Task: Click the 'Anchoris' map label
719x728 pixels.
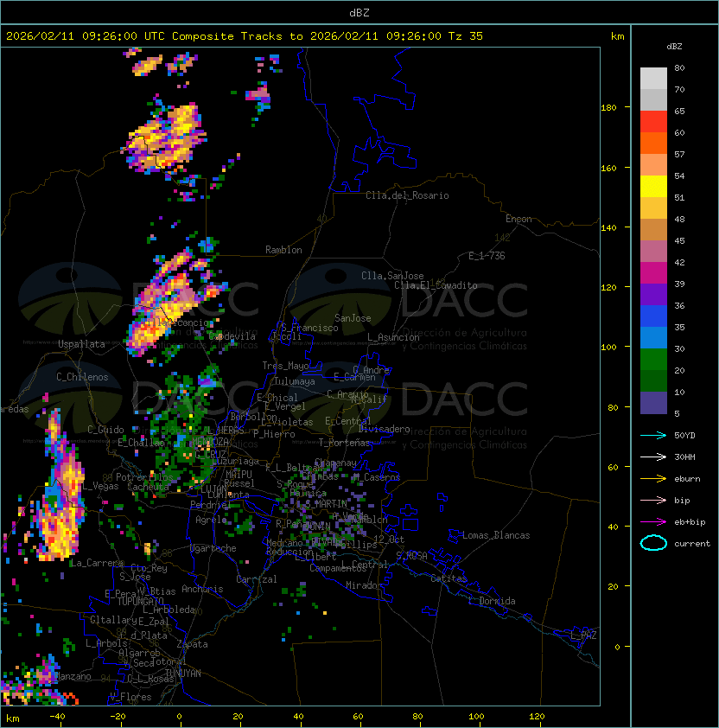Action: coord(202,589)
